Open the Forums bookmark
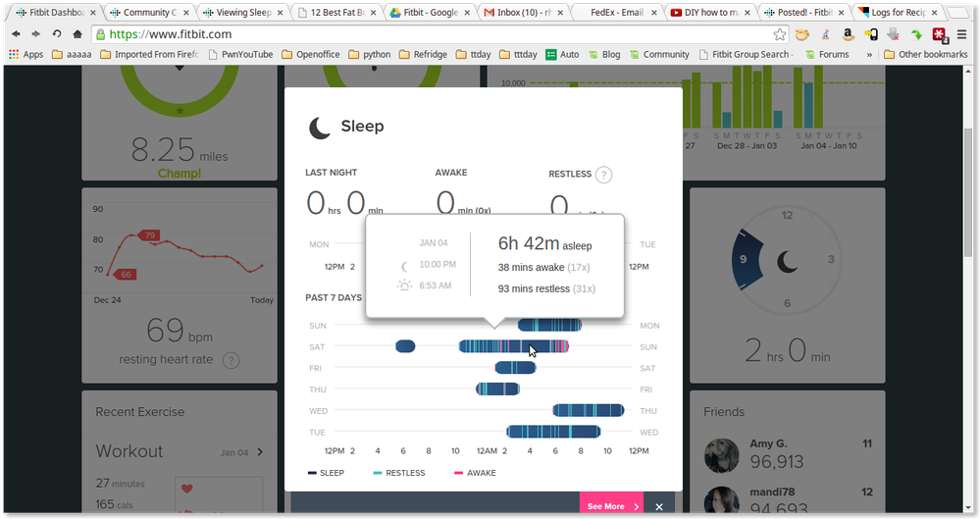This screenshot has width=980, height=519. (827, 54)
